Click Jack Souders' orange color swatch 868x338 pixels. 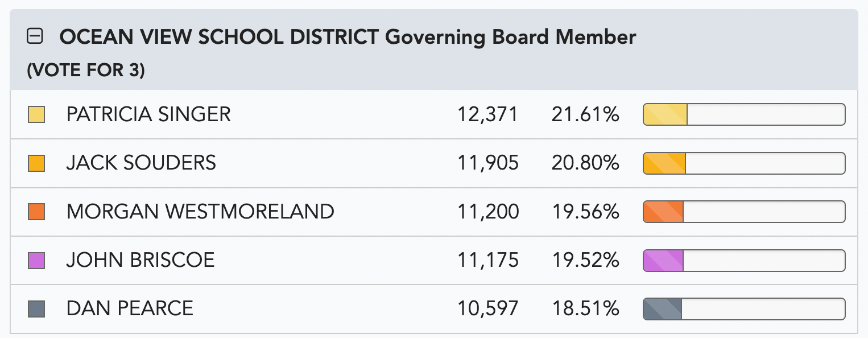36,163
